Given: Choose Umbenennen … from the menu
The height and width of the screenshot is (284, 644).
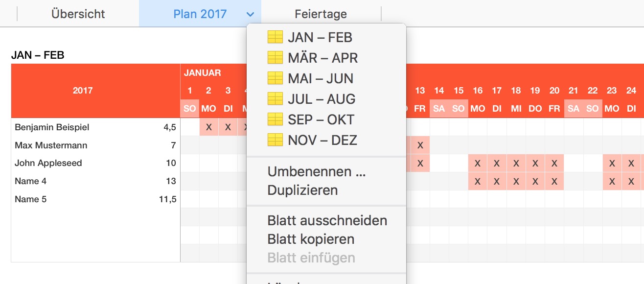Looking at the screenshot, I should (316, 172).
